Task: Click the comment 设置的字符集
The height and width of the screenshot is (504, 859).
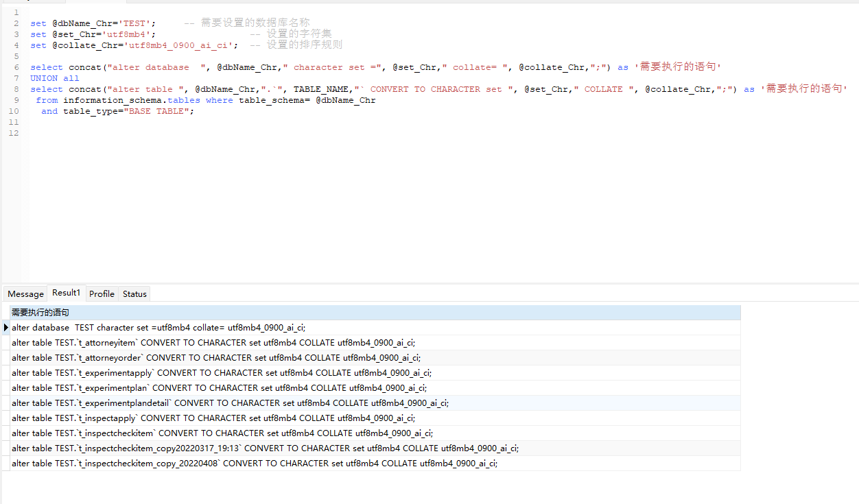Action: [299, 34]
